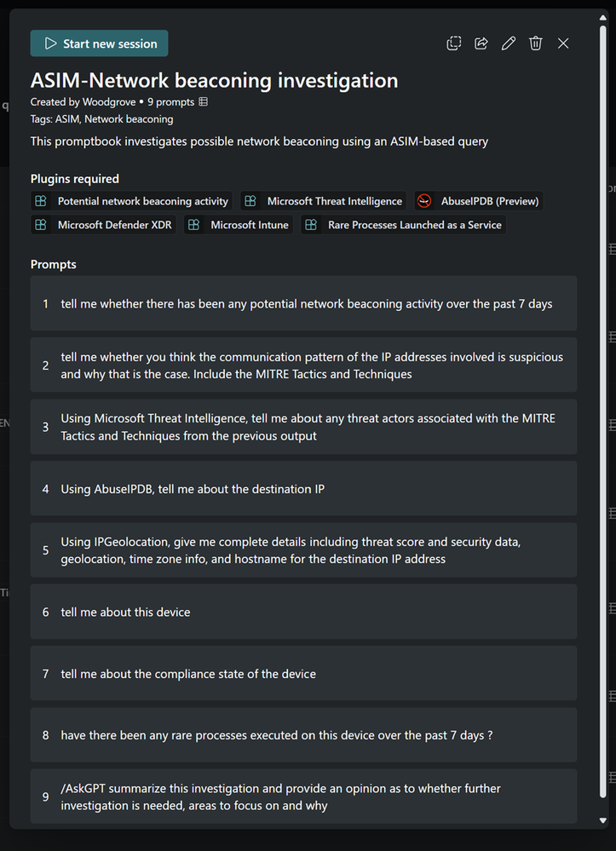
Task: Start new session button
Action: click(99, 43)
